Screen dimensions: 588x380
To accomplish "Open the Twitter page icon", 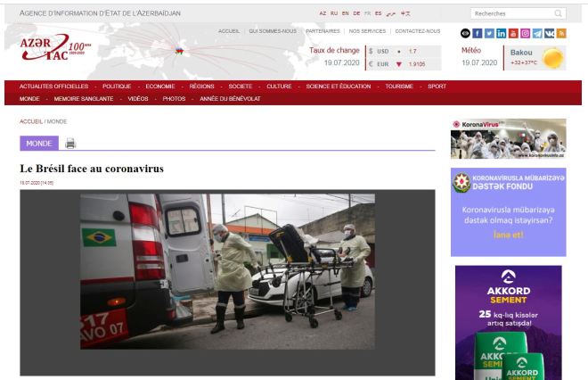I will point(489,33).
